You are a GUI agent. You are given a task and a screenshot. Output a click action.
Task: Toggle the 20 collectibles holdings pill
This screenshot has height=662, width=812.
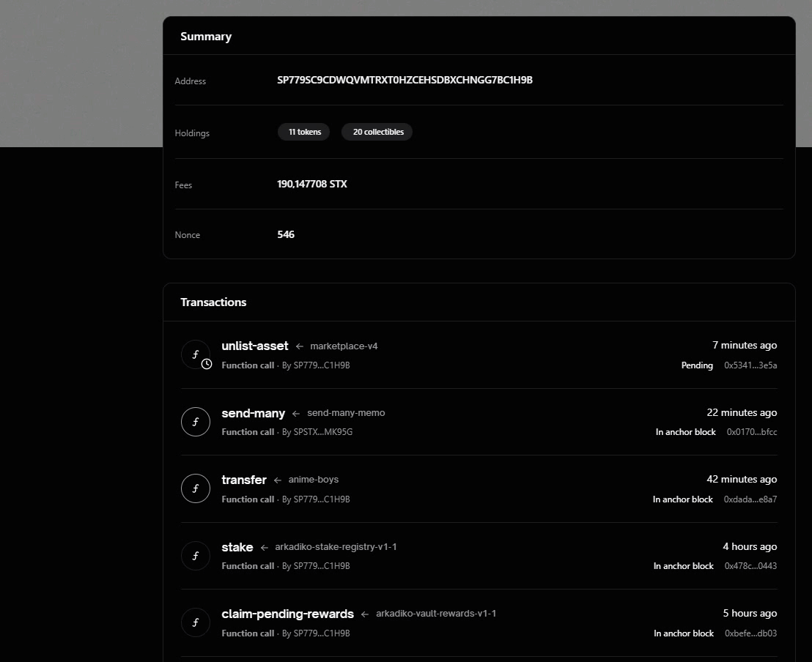point(377,132)
